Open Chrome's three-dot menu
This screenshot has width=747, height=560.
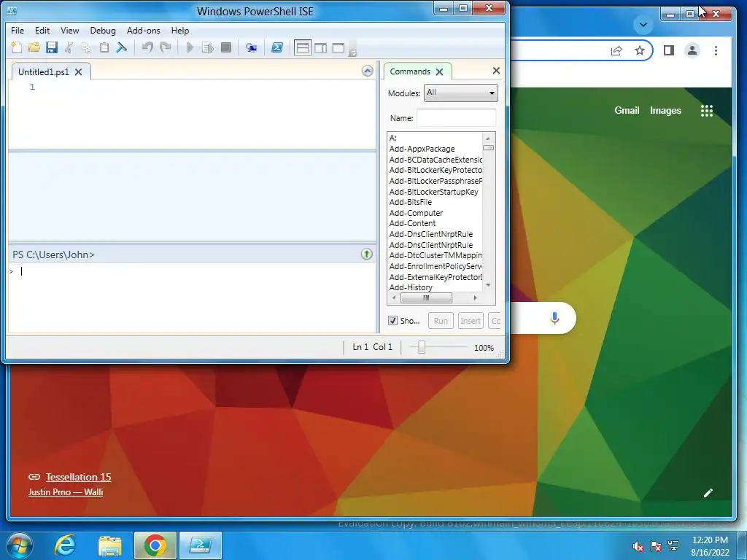tap(716, 50)
